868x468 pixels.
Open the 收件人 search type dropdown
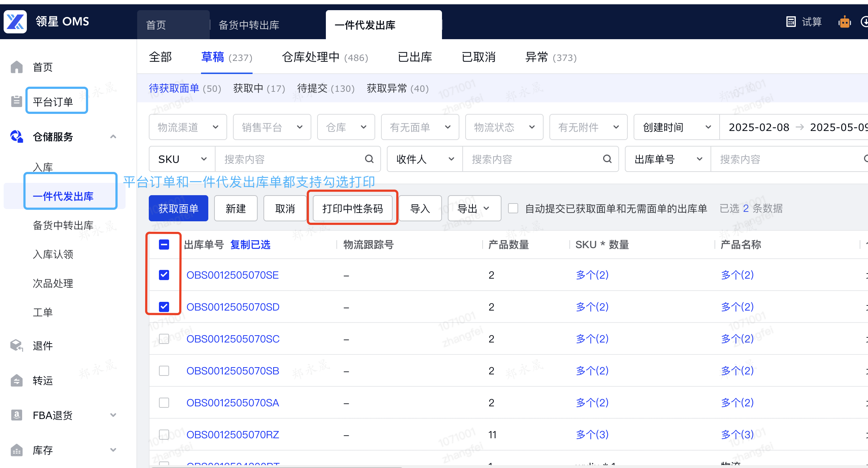(425, 159)
